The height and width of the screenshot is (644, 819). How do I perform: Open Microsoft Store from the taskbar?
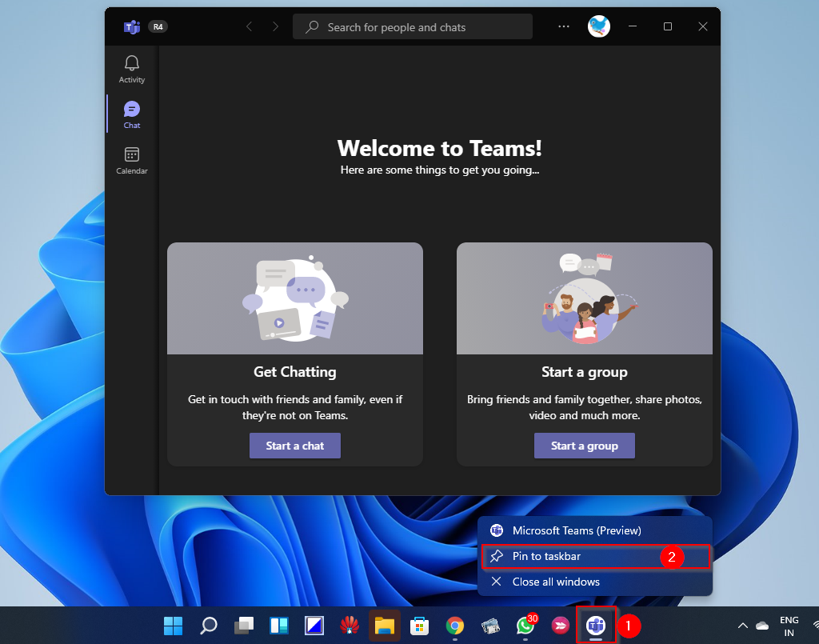click(420, 626)
